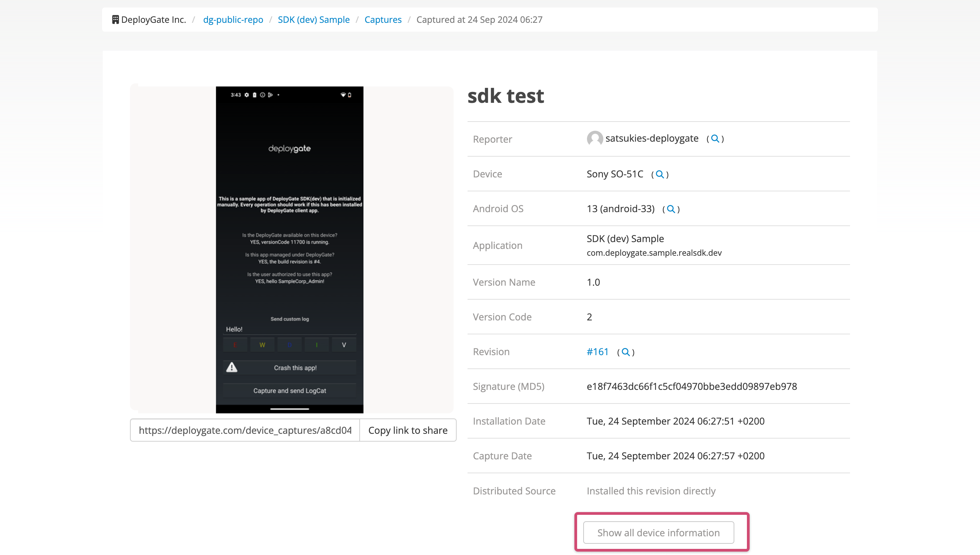The height and width of the screenshot is (555, 980).
Task: Click the DeployGate logo icon in breadcrumb
Action: pyautogui.click(x=116, y=19)
